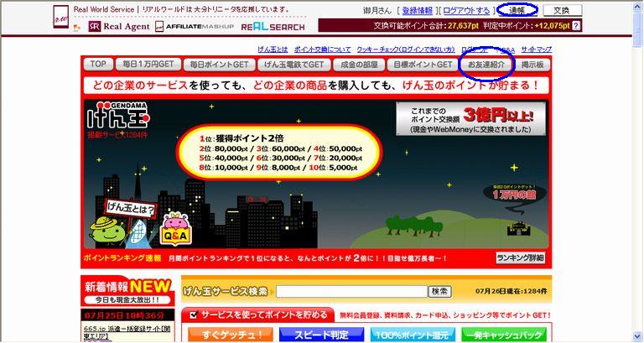Image resolution: width=644 pixels, height=343 pixels.
Task: Click into the げん玉サービス検索 search field
Action: pyautogui.click(x=351, y=291)
